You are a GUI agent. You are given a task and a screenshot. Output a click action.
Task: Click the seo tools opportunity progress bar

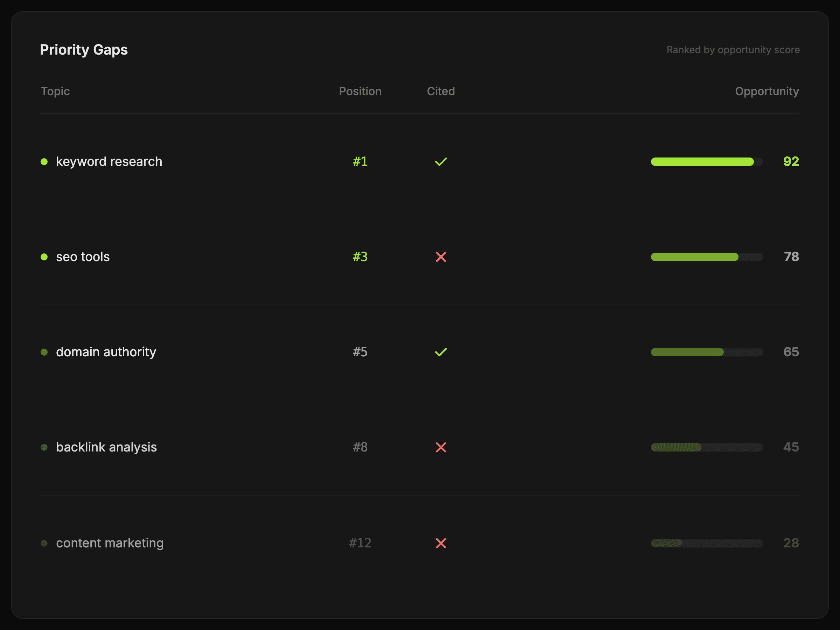pyautogui.click(x=706, y=257)
